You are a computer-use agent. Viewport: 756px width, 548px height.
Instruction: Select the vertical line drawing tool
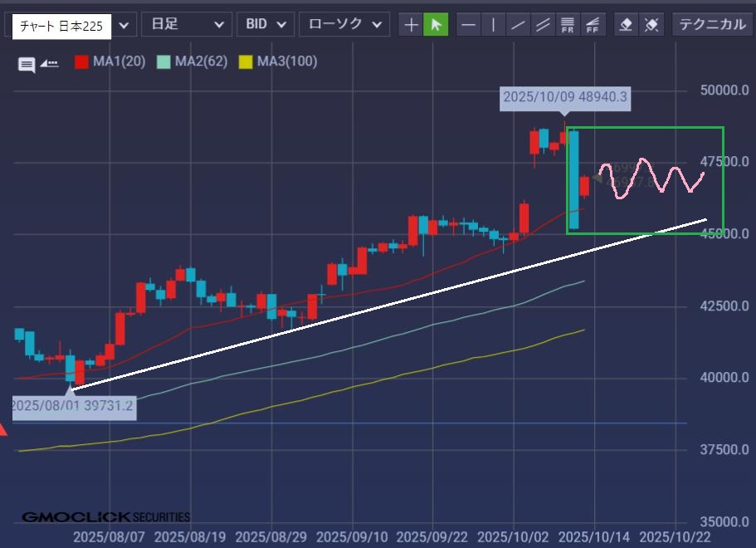pyautogui.click(x=494, y=25)
